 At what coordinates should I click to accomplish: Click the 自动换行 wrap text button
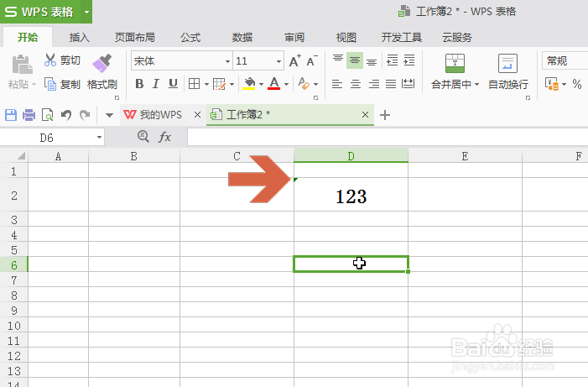pos(508,72)
